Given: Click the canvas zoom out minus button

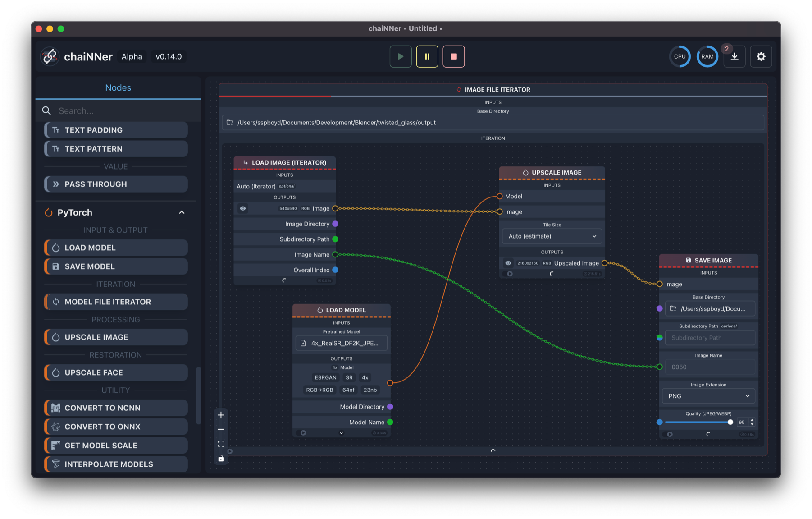Looking at the screenshot, I should point(221,429).
